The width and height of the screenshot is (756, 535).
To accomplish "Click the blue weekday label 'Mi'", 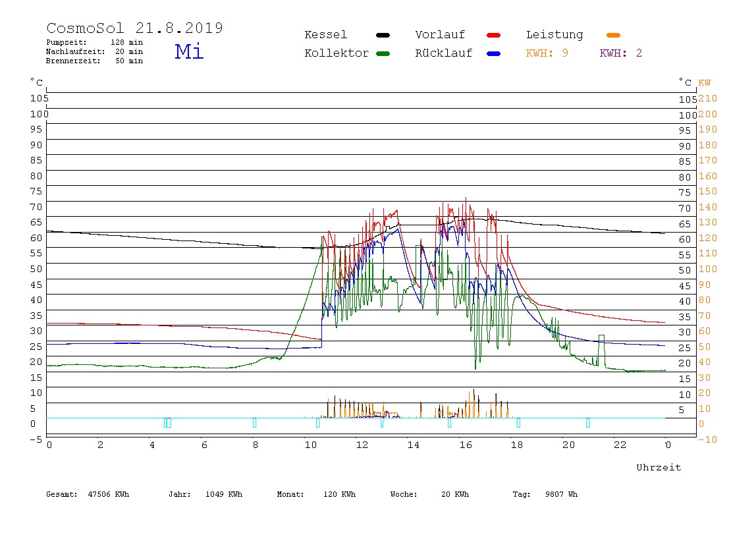I will tap(189, 51).
